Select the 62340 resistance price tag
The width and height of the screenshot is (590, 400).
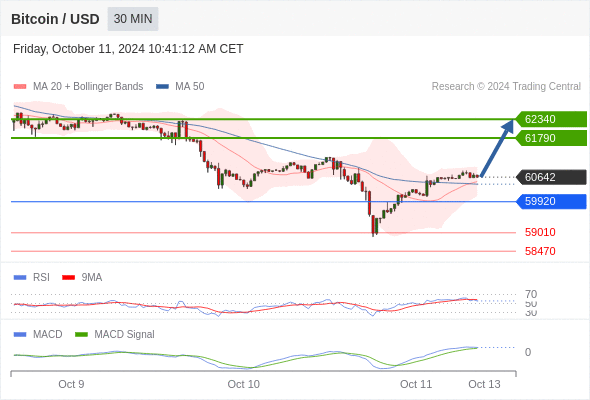pos(551,119)
